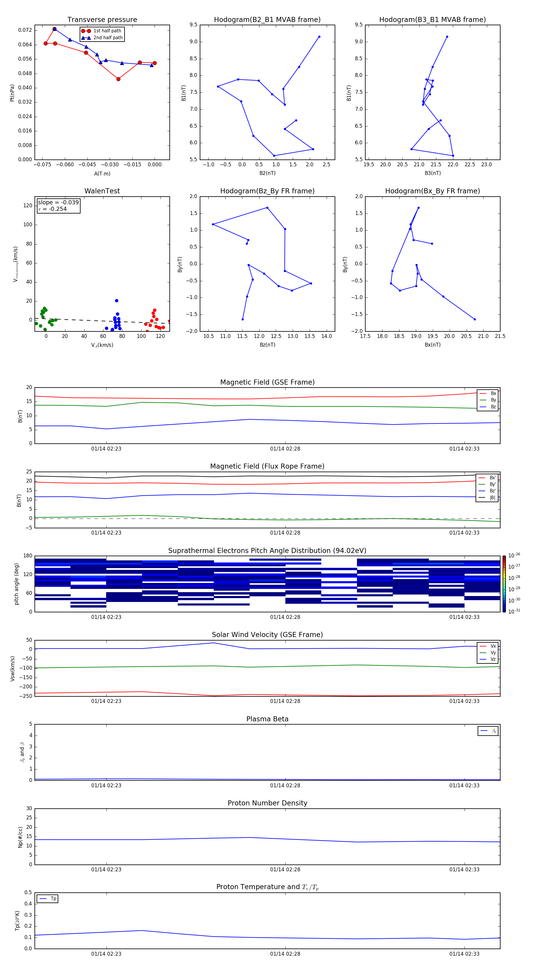Click 'Magnetic Field (GSE Frame)' title

click(x=267, y=382)
